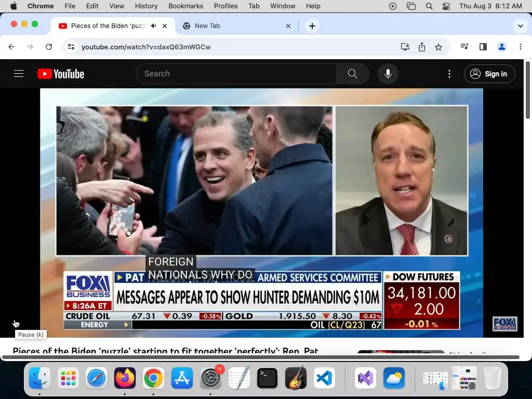Open the Weather app from the Dock
Viewport: 532px width, 399px height.
394,378
